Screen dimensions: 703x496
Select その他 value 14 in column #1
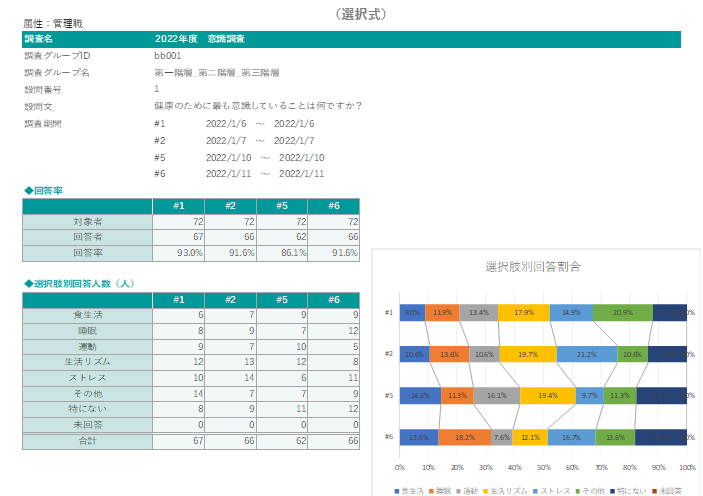178,394
